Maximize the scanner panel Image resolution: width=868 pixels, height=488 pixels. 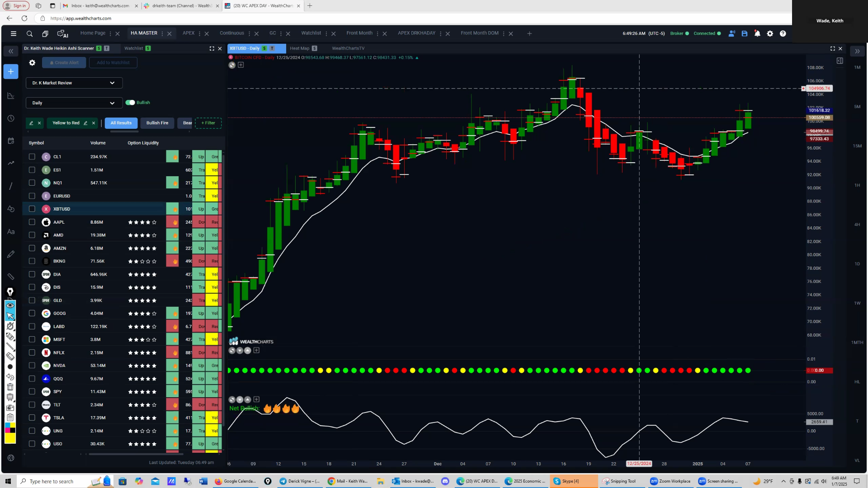[x=212, y=48]
